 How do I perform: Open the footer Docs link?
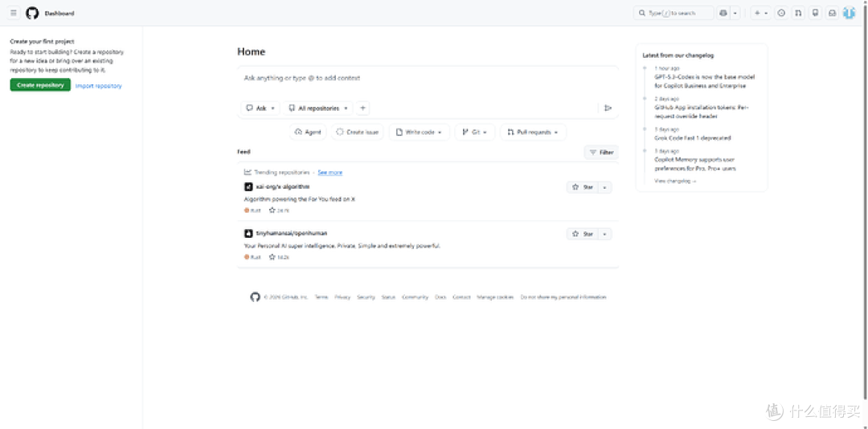(440, 297)
